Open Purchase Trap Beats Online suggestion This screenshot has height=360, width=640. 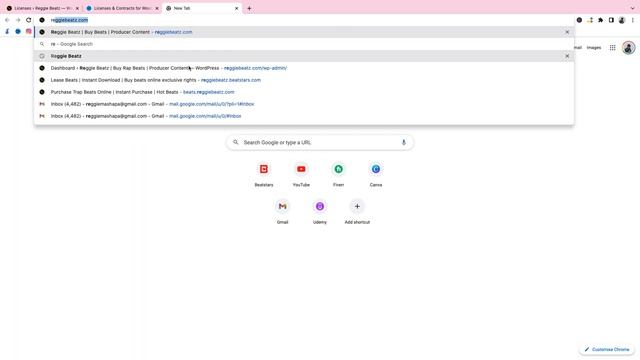point(304,92)
